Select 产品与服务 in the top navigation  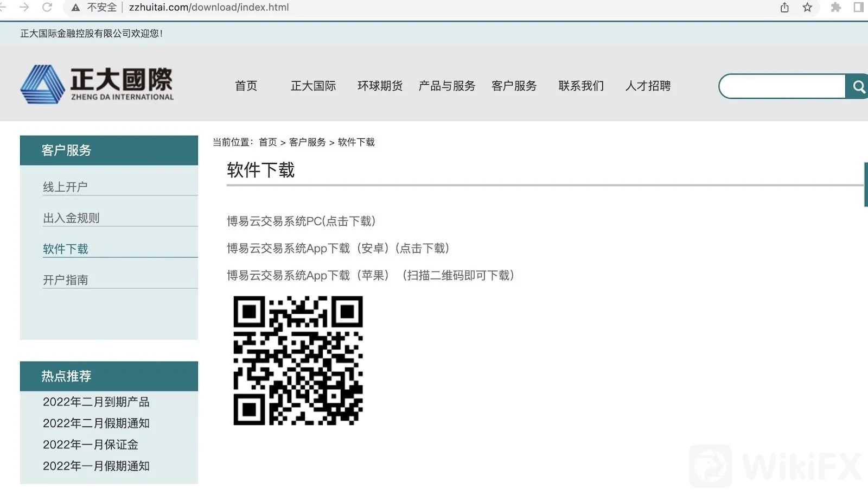(x=447, y=86)
